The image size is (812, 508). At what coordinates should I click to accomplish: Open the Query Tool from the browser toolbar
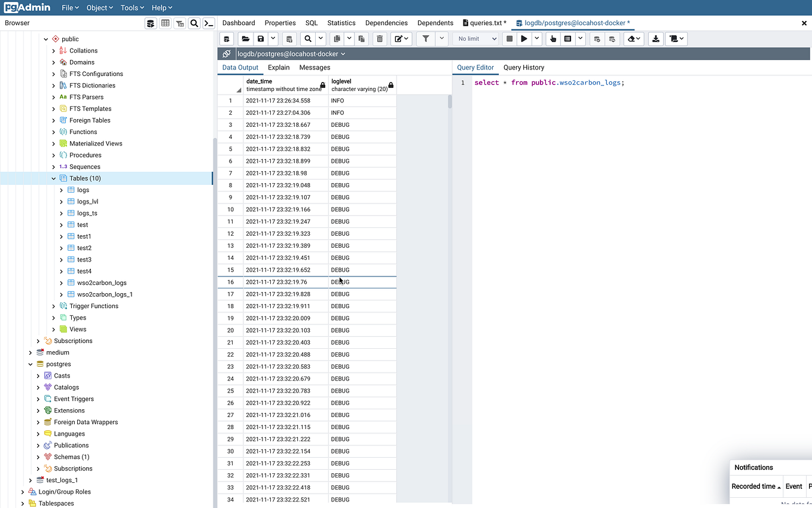(x=150, y=23)
